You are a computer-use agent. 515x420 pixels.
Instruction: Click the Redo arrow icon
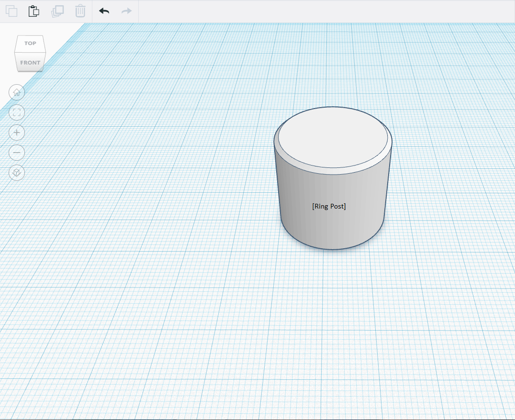(x=126, y=11)
